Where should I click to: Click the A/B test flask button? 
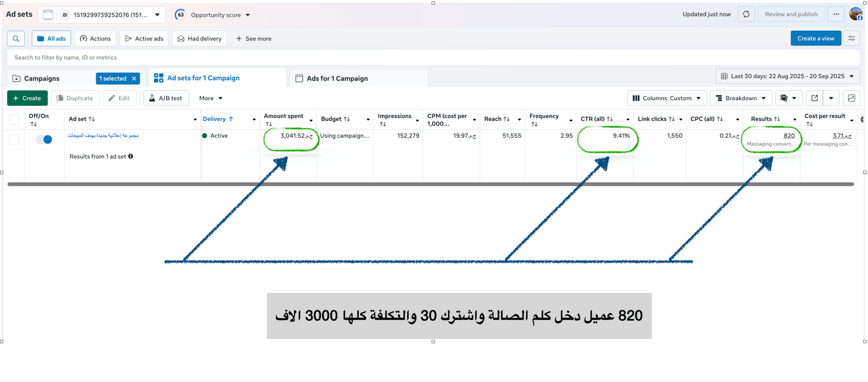[x=166, y=98]
